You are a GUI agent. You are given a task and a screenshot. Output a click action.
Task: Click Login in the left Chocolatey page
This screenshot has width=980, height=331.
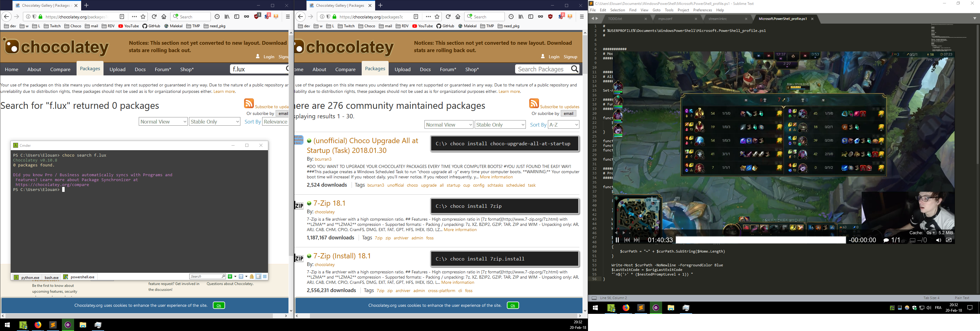[269, 57]
